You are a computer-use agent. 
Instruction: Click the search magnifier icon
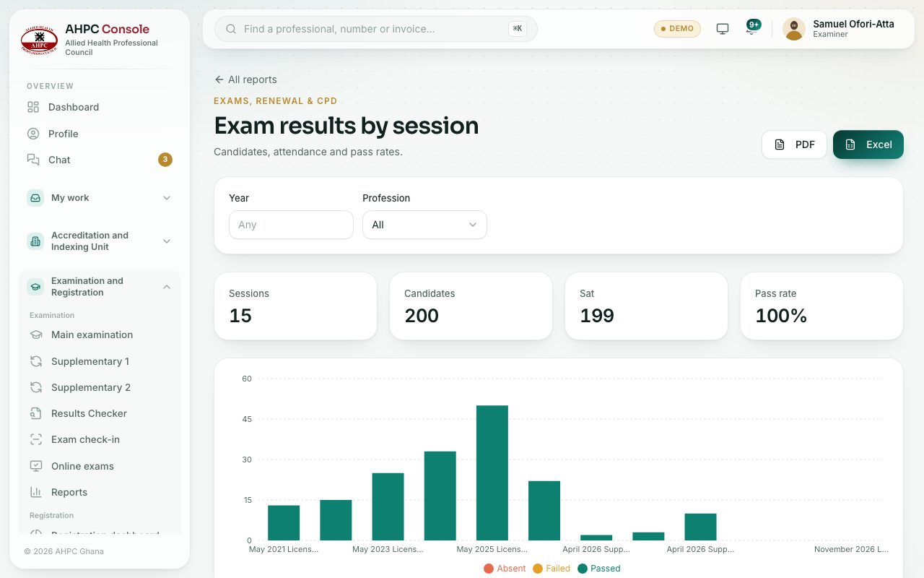tap(232, 29)
